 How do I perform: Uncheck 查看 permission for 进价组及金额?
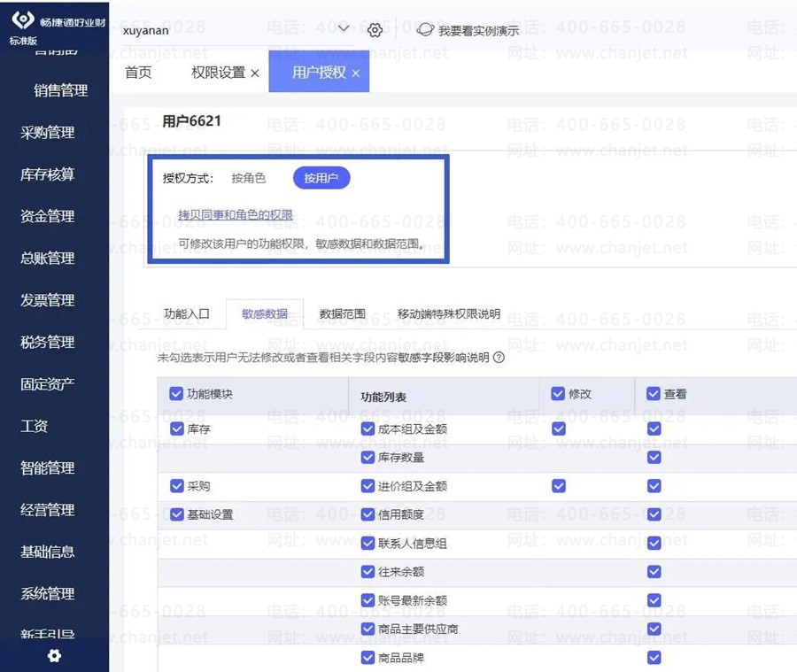654,486
